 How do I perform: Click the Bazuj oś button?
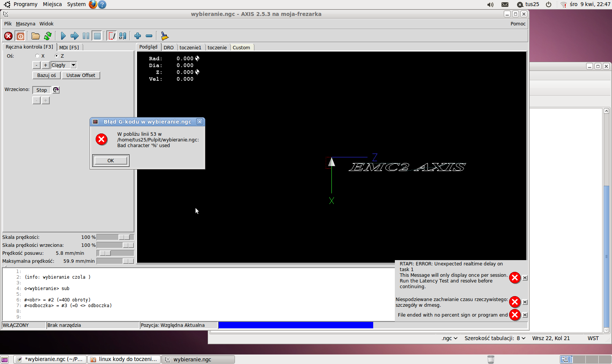[46, 75]
